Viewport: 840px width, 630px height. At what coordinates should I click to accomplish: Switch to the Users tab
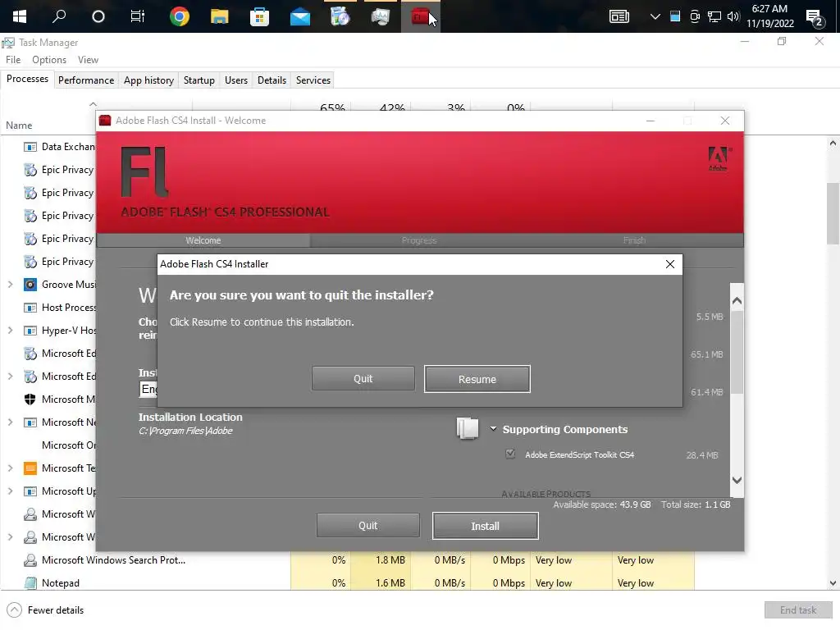pos(235,80)
